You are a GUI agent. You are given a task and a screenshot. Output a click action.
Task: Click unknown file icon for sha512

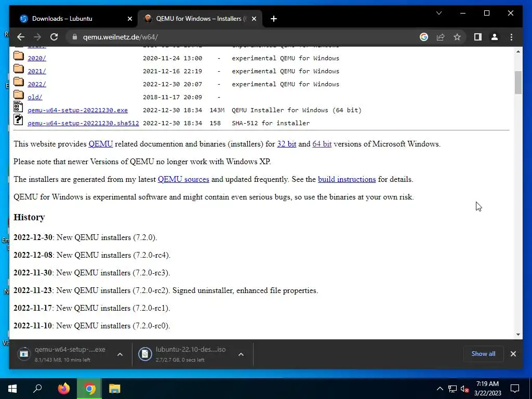[x=18, y=119]
